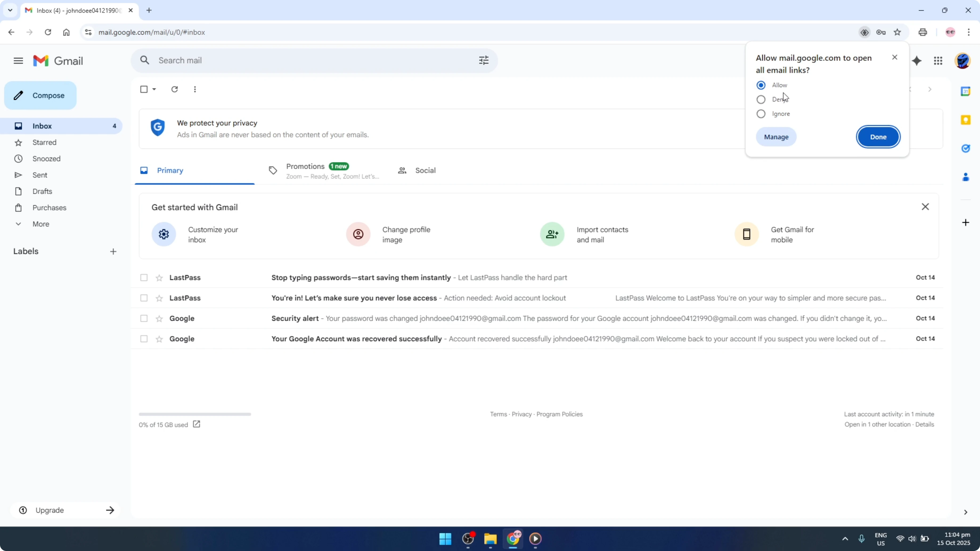Select the Deny radio button

click(x=761, y=100)
